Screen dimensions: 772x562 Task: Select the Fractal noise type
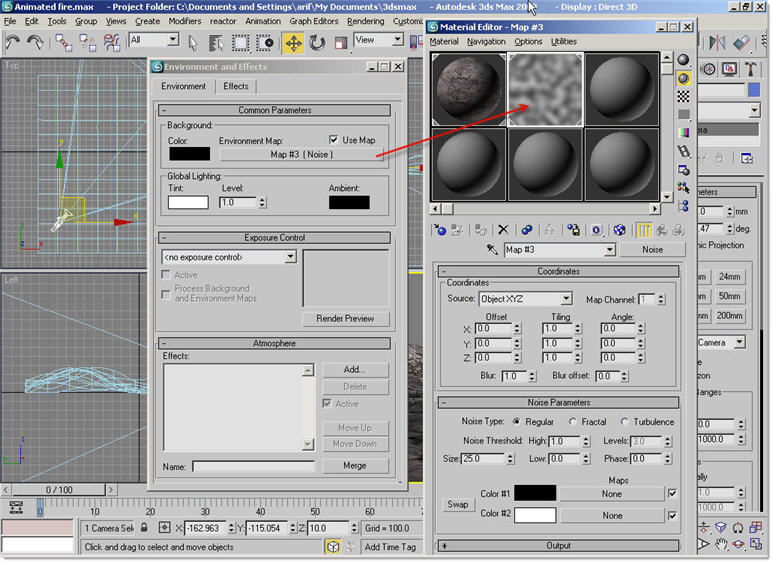pyautogui.click(x=572, y=422)
